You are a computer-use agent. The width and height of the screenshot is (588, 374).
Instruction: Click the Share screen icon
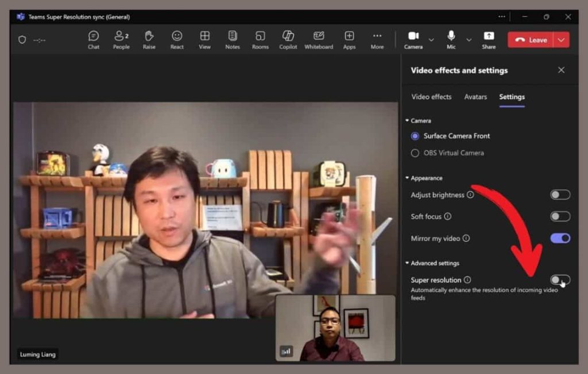[x=489, y=40]
